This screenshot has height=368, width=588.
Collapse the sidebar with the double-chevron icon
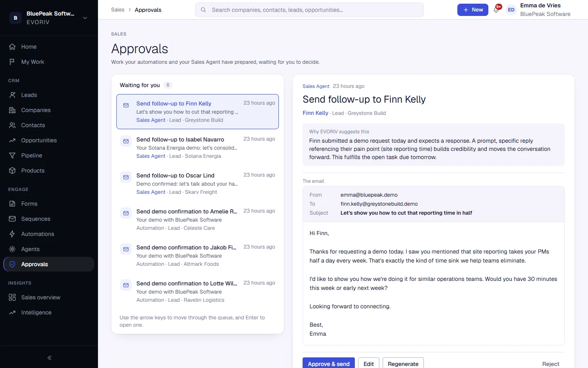(x=49, y=358)
